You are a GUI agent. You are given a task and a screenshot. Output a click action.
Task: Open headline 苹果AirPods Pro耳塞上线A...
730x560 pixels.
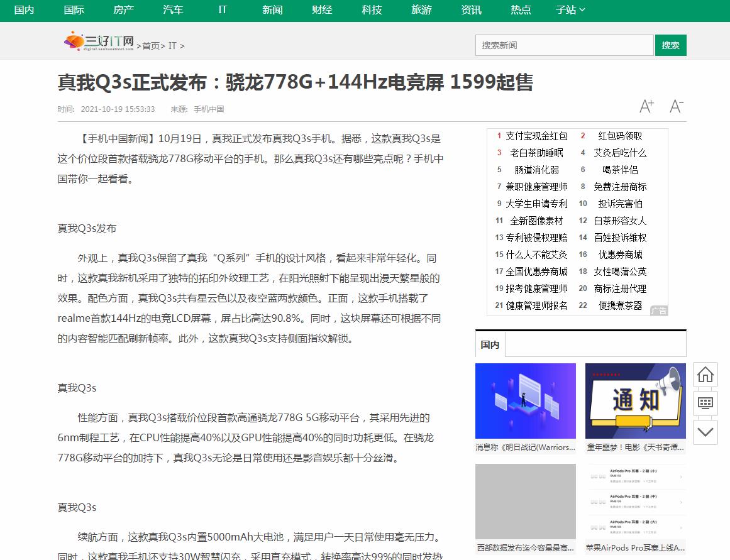(636, 548)
